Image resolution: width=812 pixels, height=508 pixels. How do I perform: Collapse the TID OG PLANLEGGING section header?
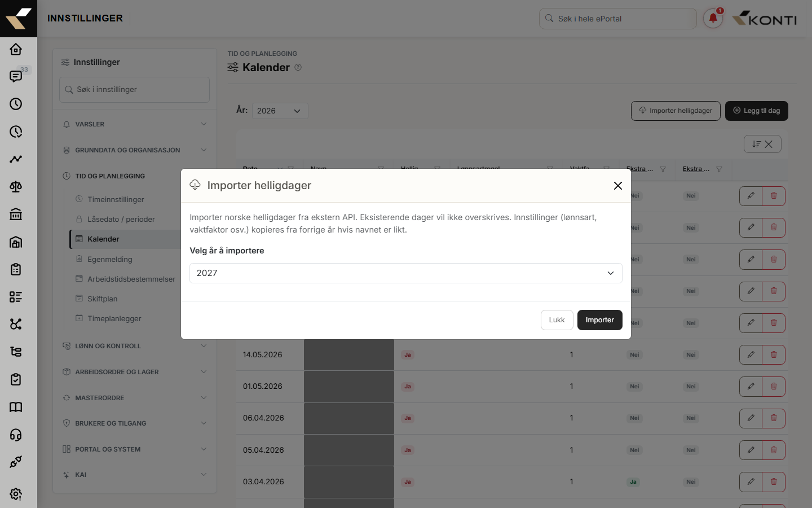coord(110,176)
